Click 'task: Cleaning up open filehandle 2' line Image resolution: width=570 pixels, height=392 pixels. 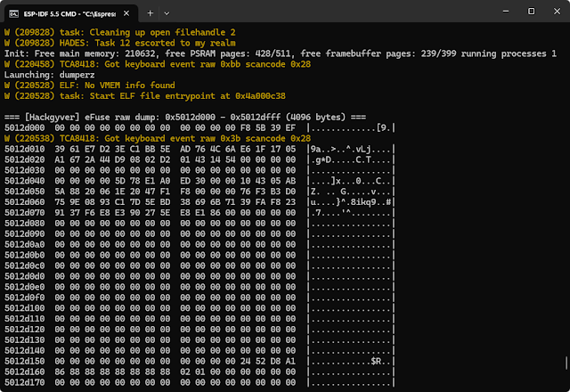[x=113, y=30]
